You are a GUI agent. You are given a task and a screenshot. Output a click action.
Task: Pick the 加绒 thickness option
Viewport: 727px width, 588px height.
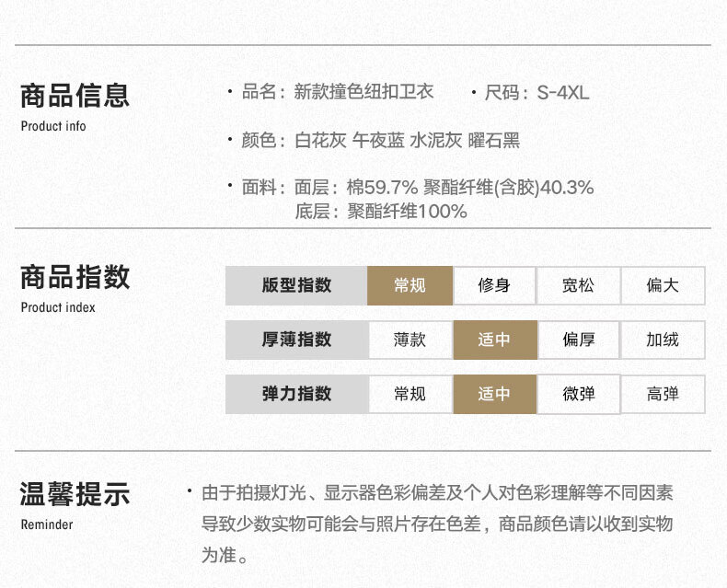click(663, 340)
